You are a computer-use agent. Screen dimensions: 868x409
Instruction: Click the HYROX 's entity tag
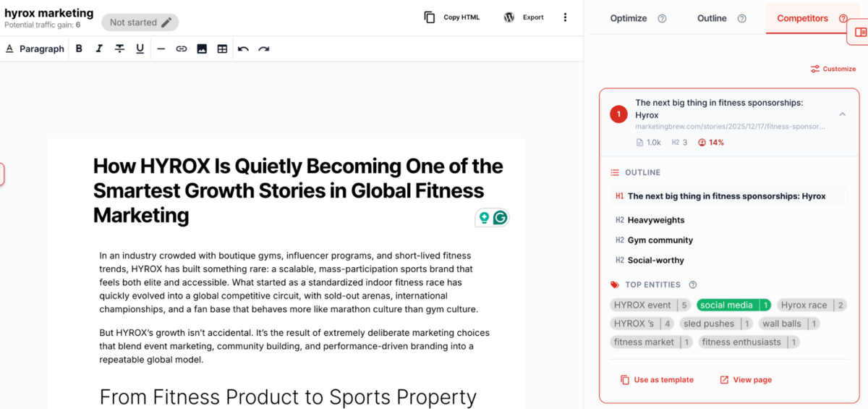tap(642, 324)
